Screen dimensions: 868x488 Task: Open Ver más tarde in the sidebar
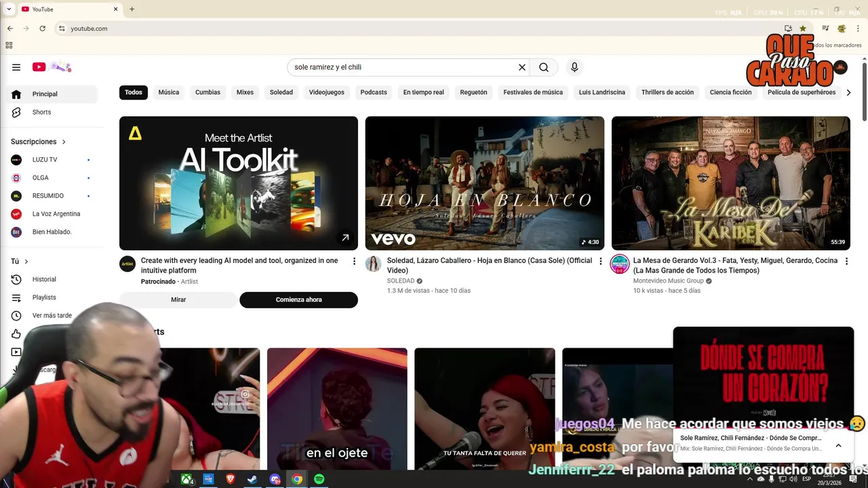coord(51,316)
